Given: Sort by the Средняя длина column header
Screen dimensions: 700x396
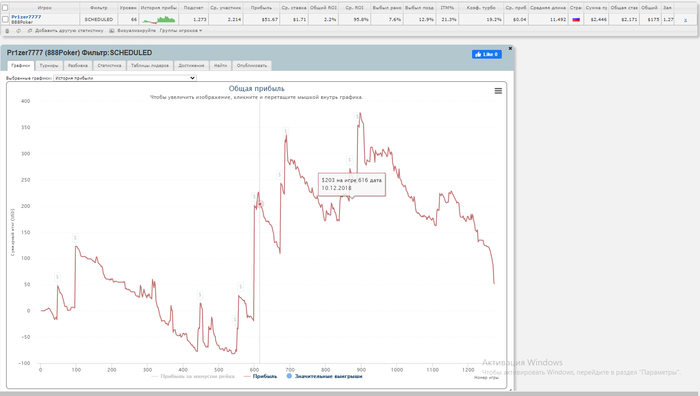Looking at the screenshot, I should point(548,8).
